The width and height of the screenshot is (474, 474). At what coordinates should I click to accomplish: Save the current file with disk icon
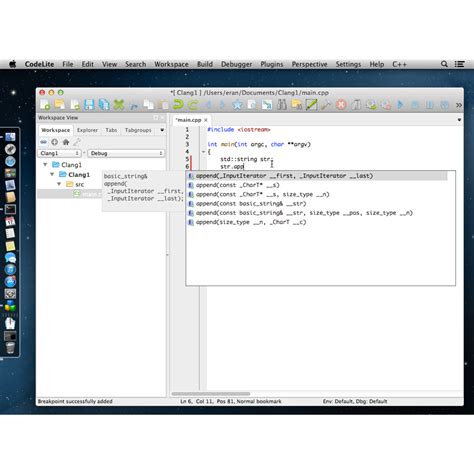[89, 105]
